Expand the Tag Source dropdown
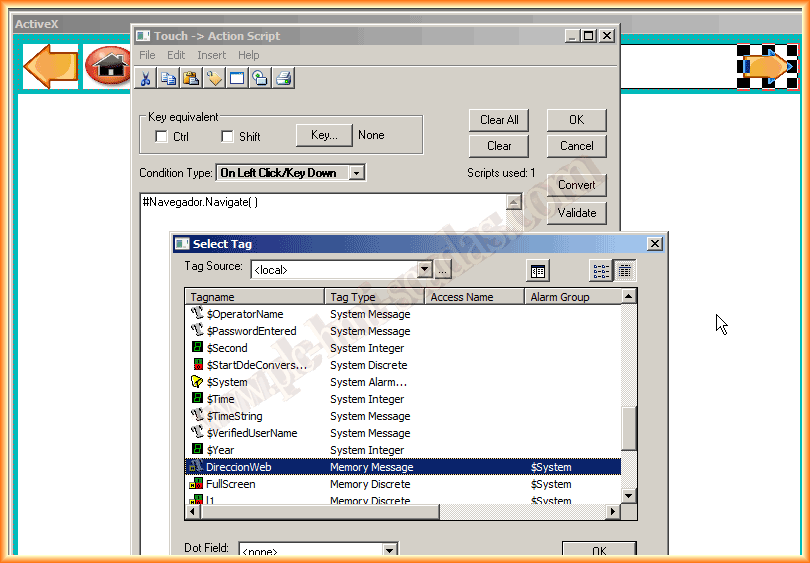This screenshot has width=810, height=563. tap(424, 270)
